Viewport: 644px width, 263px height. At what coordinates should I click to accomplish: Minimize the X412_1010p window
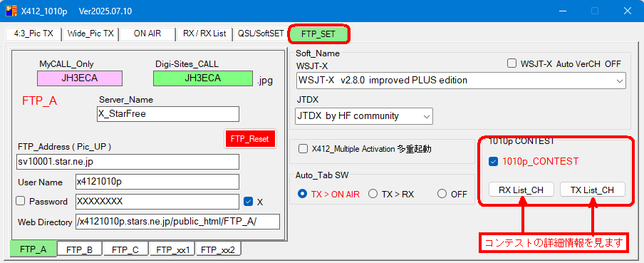[562, 11]
